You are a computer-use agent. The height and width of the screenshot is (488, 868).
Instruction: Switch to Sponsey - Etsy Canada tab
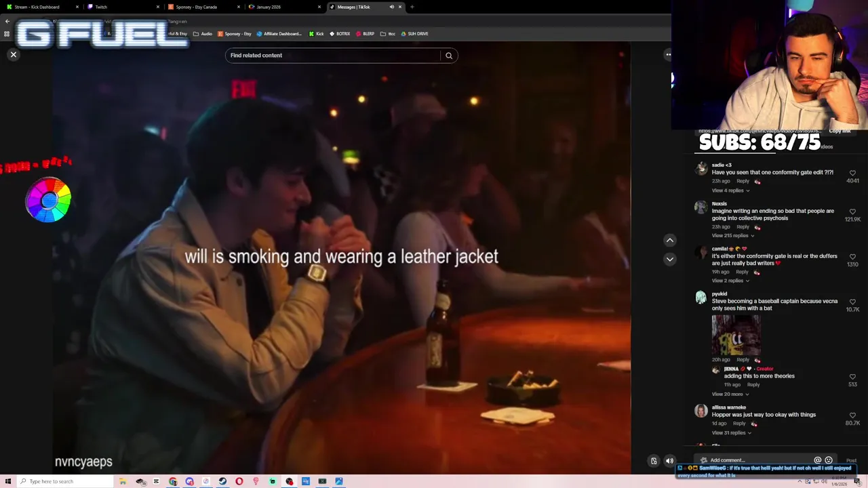(x=203, y=7)
